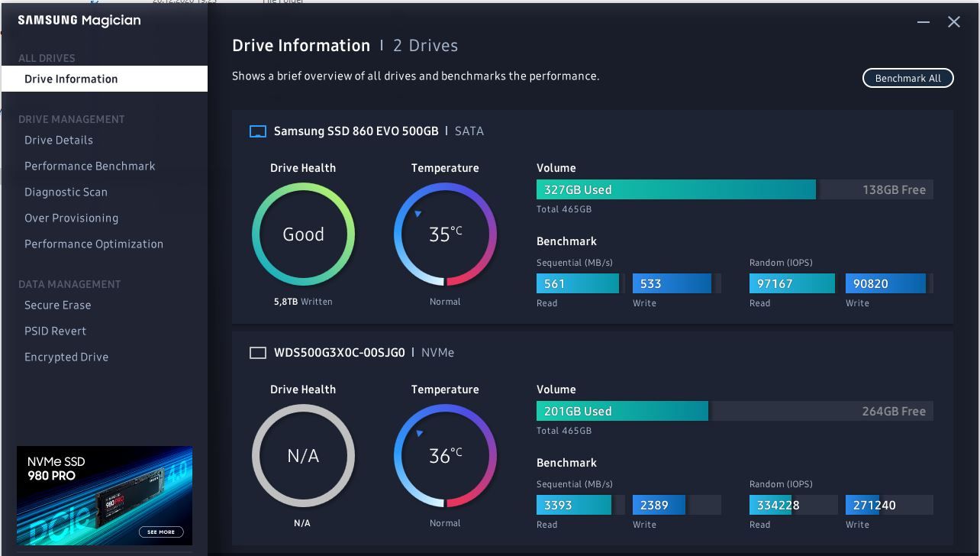This screenshot has height=556, width=980.
Task: Click the 35°C temperature gauge
Action: point(445,234)
